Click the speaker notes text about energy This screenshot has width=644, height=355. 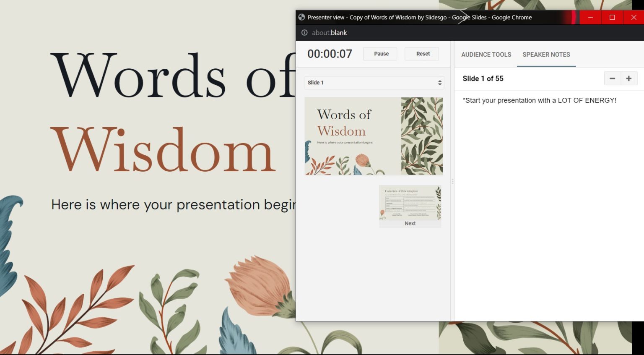(539, 100)
